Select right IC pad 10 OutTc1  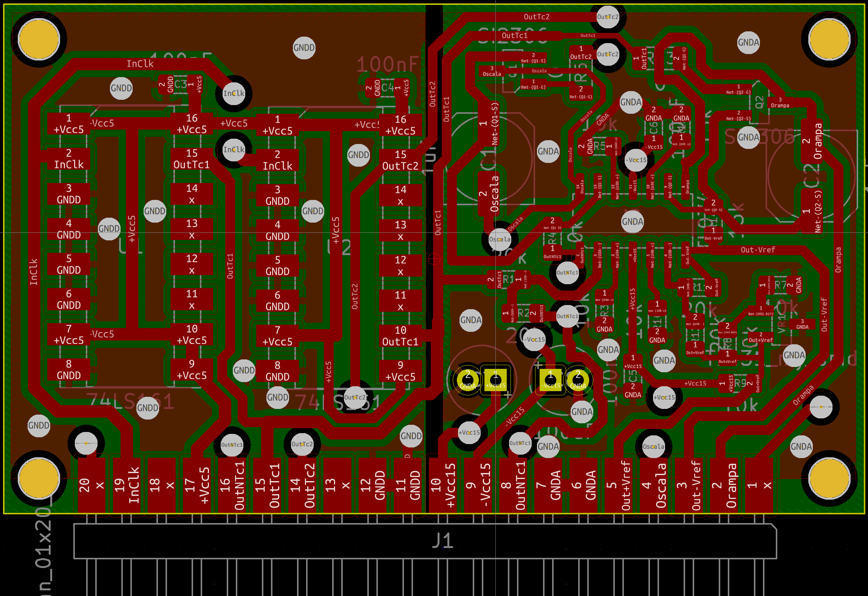(x=400, y=336)
